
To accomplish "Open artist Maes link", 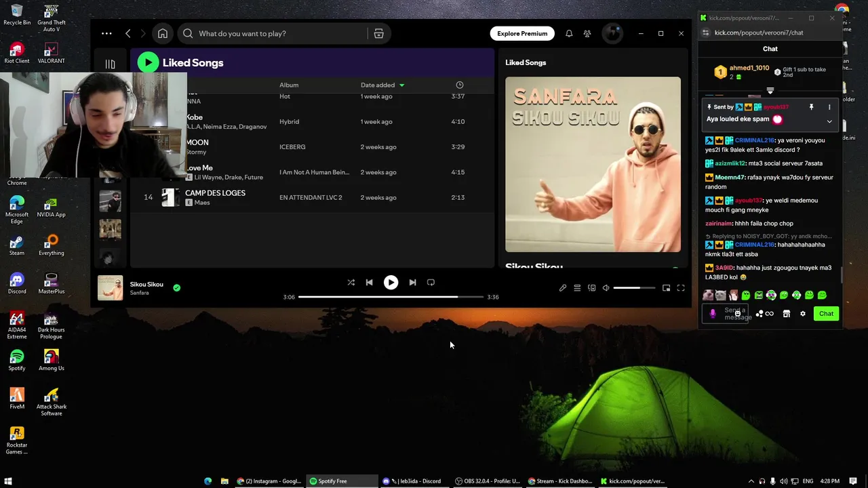I will [x=202, y=203].
